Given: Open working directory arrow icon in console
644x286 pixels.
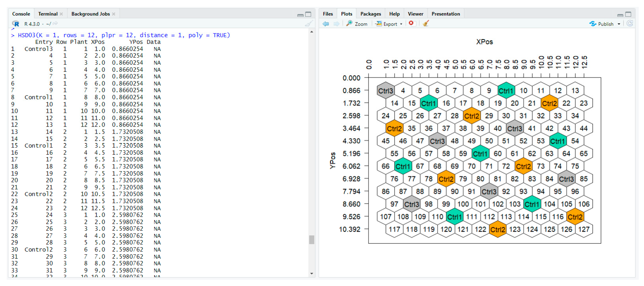Looking at the screenshot, I should pyautogui.click(x=55, y=24).
